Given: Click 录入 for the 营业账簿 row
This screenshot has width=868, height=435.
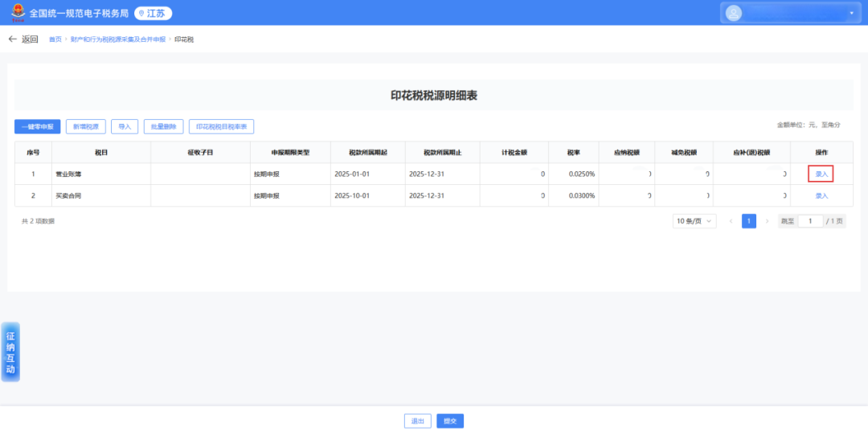Looking at the screenshot, I should (821, 174).
